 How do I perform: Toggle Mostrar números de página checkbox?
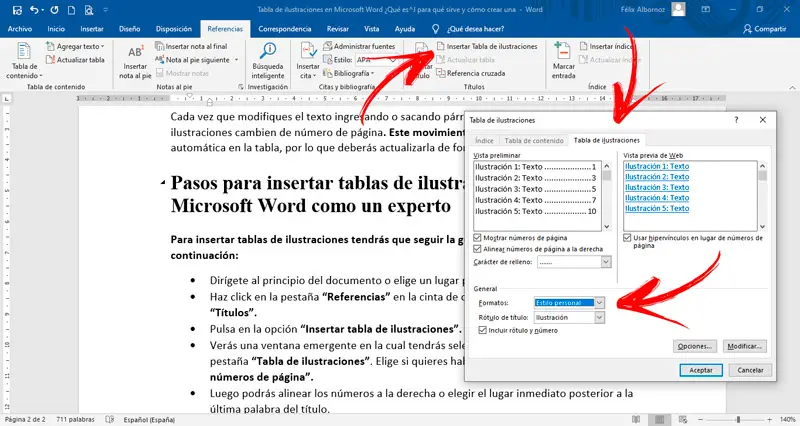coord(478,238)
